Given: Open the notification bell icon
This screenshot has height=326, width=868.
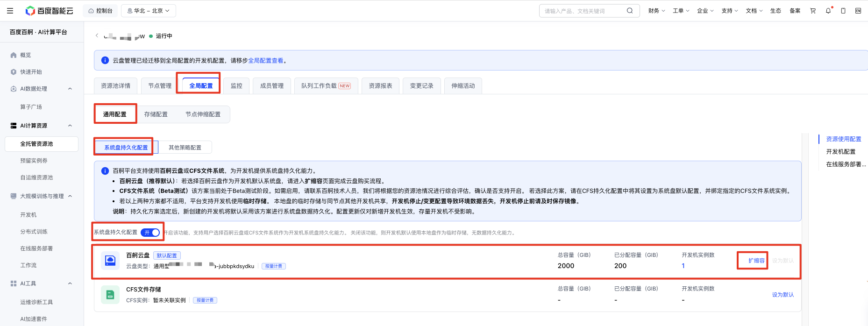Looking at the screenshot, I should point(828,11).
